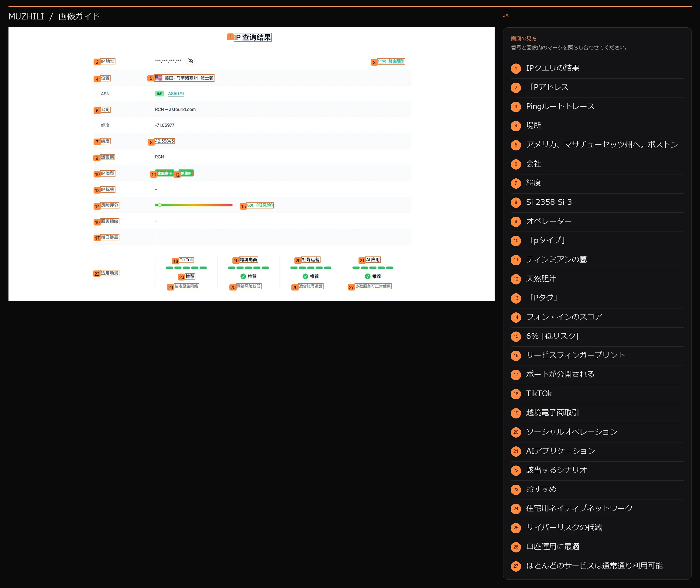700x588 pixels.
Task: Select the TikTOk list entry
Action: [x=597, y=394]
